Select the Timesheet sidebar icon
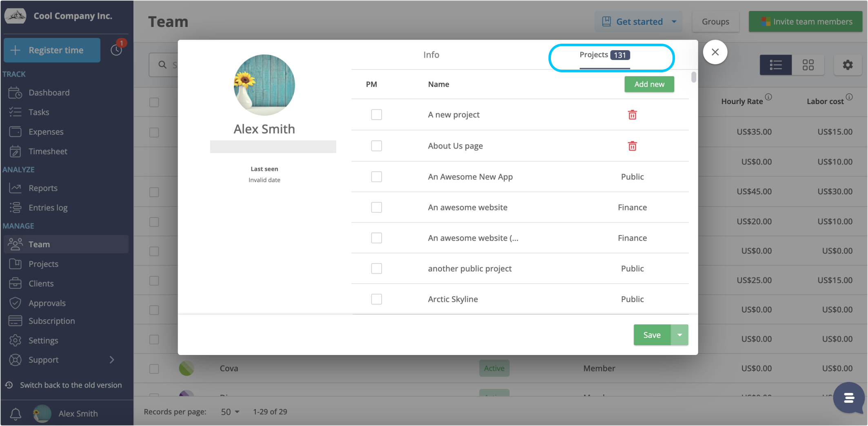868x426 pixels. click(15, 151)
